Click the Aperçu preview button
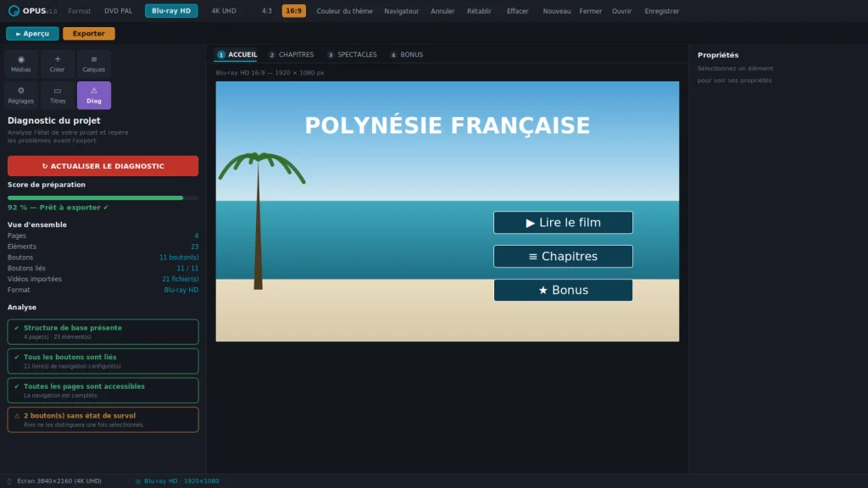Screen dimensions: 868x488 point(32,34)
